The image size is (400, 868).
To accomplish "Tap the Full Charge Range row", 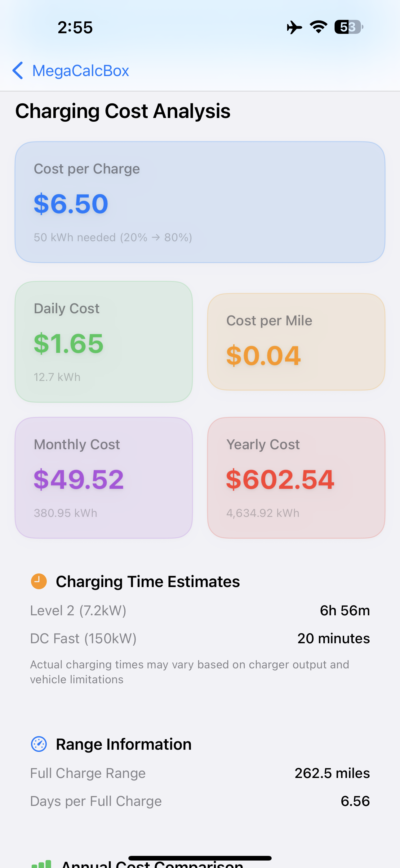I will [x=200, y=773].
